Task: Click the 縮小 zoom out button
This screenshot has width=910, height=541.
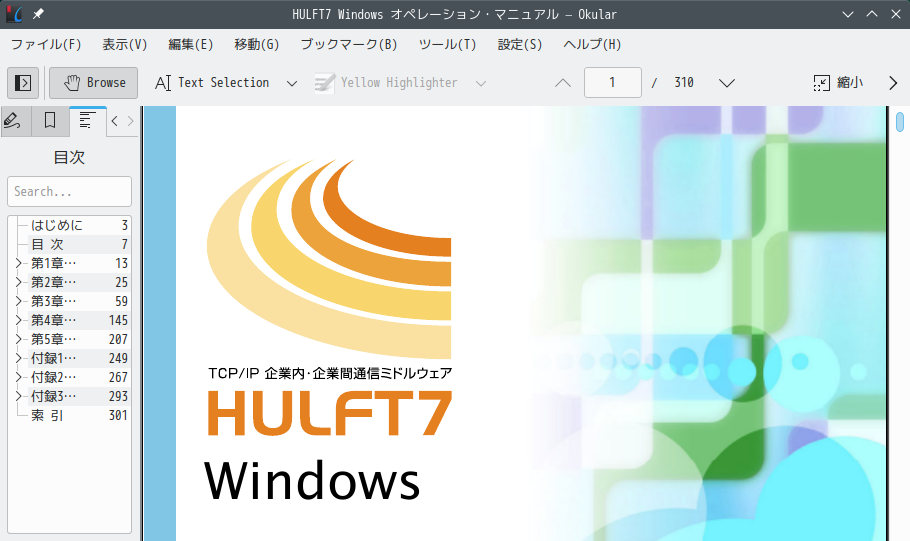Action: (838, 83)
